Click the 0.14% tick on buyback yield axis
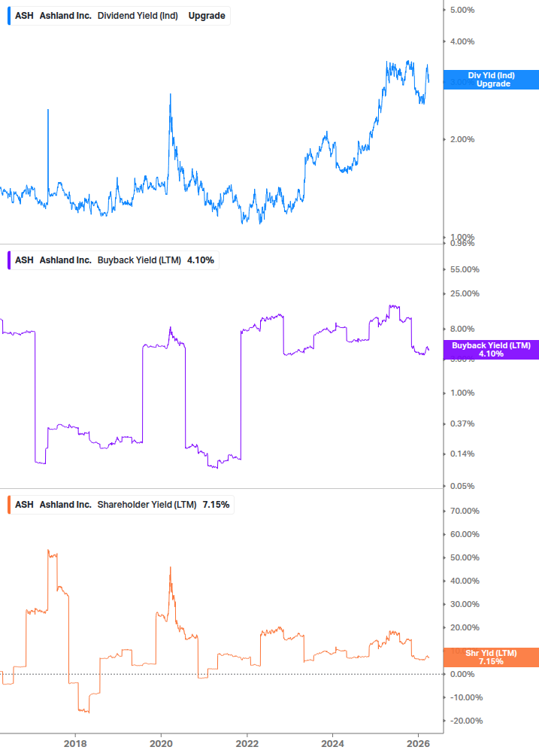 tap(462, 454)
